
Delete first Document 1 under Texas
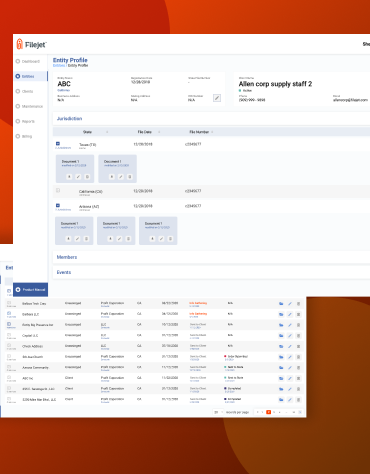(x=87, y=177)
